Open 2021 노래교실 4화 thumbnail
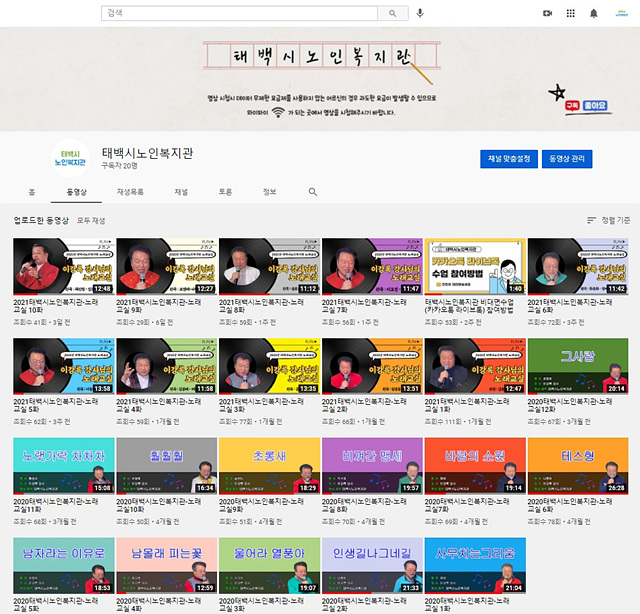640x614 pixels. click(167, 366)
